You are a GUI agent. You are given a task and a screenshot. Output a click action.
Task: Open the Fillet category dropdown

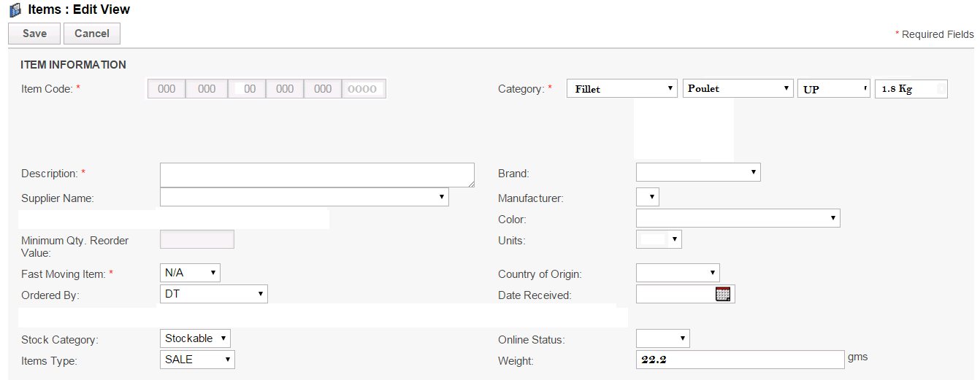click(622, 89)
